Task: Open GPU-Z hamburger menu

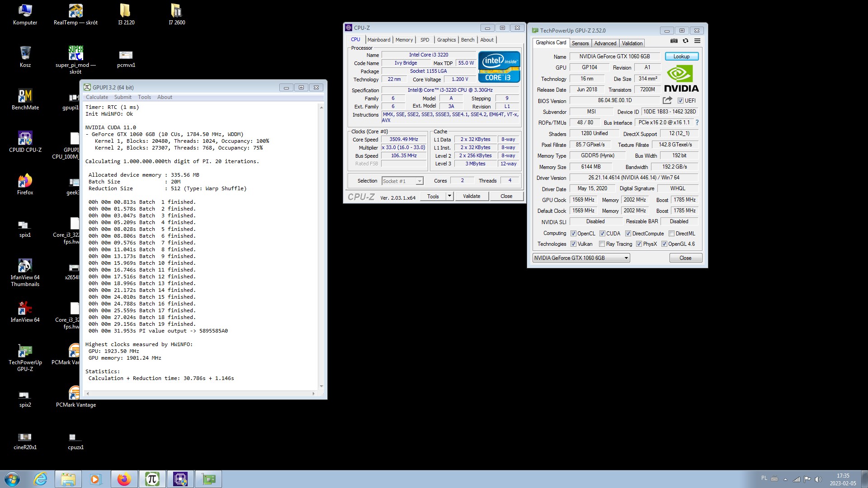Action: (697, 41)
